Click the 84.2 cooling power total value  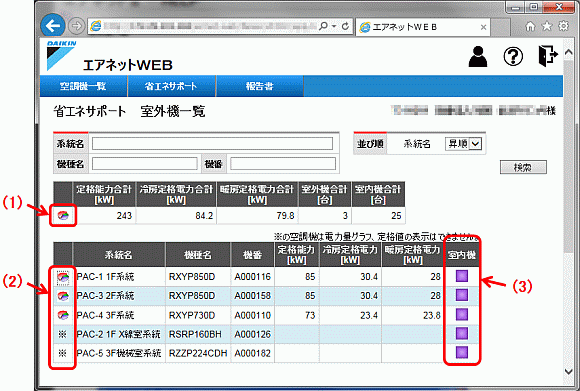tap(204, 216)
